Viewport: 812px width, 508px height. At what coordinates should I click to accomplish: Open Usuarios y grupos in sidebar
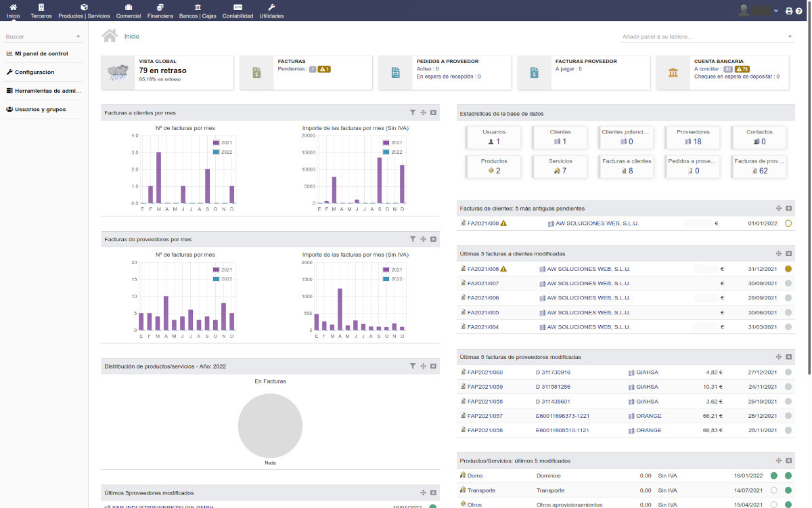[x=36, y=109]
